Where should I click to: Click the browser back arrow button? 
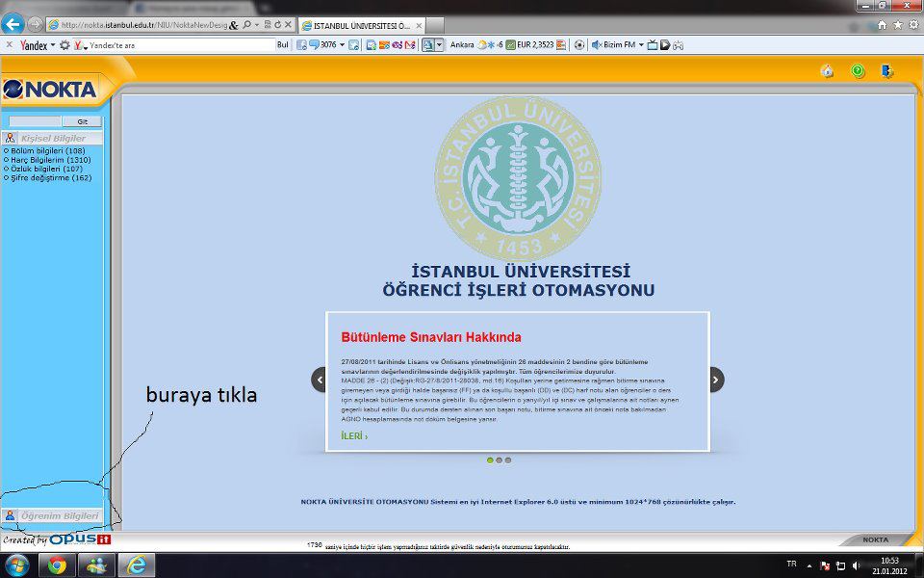pyautogui.click(x=13, y=25)
